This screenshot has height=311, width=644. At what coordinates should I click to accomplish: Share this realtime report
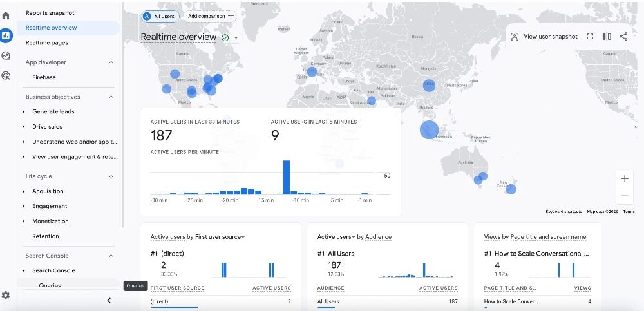click(623, 37)
